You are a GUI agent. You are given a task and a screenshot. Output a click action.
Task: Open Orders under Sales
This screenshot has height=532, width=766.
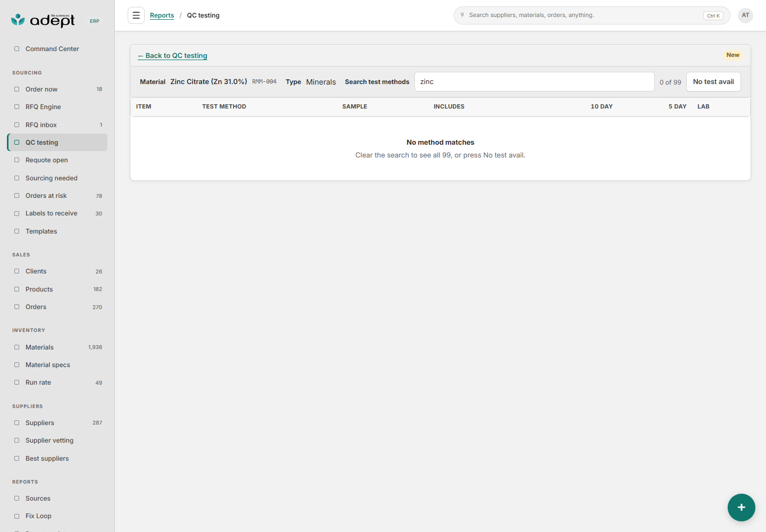(57, 307)
